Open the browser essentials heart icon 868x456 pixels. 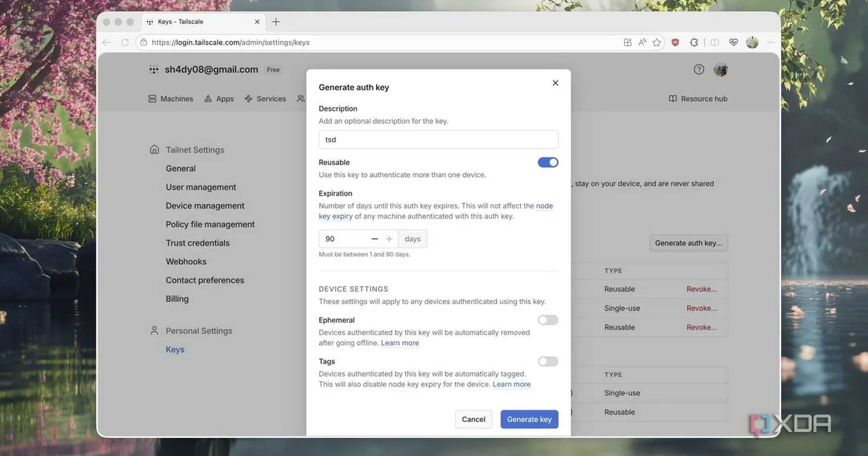(733, 43)
